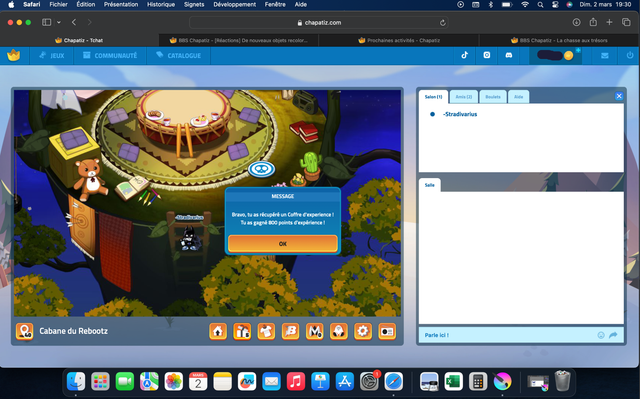This screenshot has height=399, width=640.
Task: Click the Chapatiz crown logo
Action: pos(13,55)
